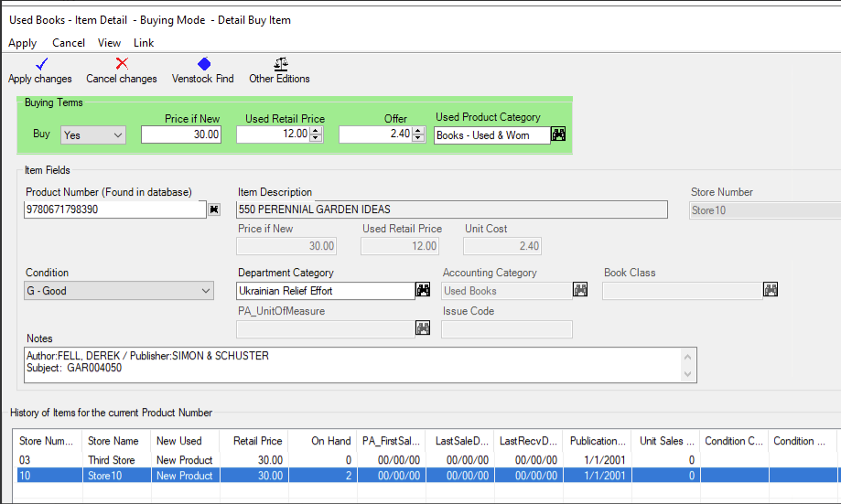Decrease Used Retail Price with down arrow
This screenshot has height=504, width=841.
316,138
